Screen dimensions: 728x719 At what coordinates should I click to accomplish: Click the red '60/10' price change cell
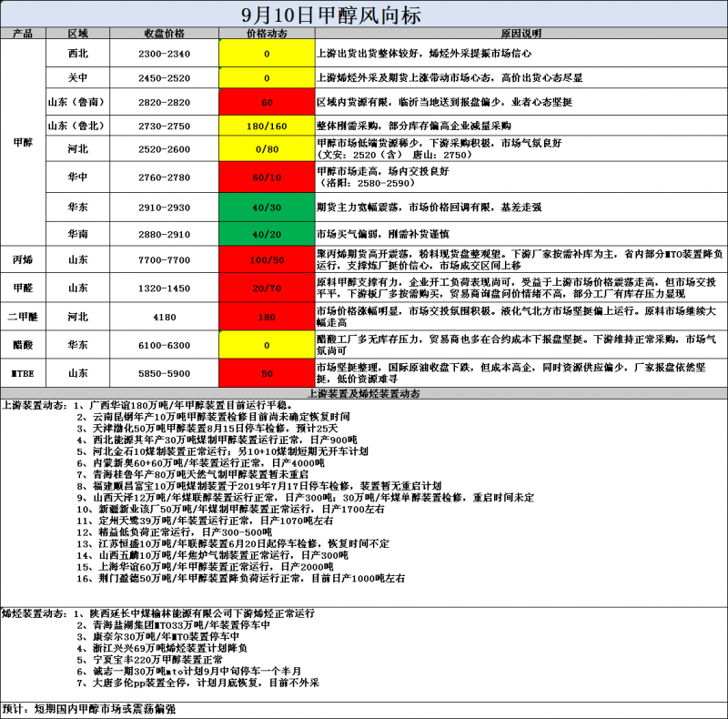pyautogui.click(x=267, y=177)
